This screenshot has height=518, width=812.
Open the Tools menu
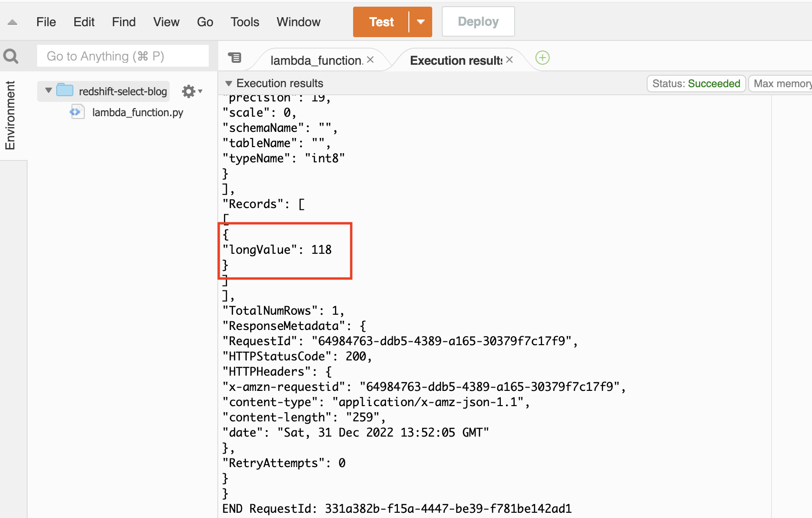244,22
